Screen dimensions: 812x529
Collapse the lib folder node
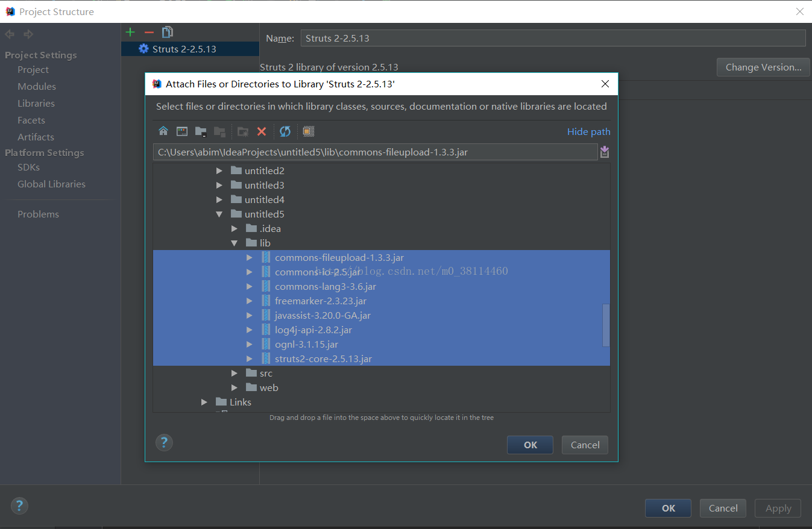234,243
